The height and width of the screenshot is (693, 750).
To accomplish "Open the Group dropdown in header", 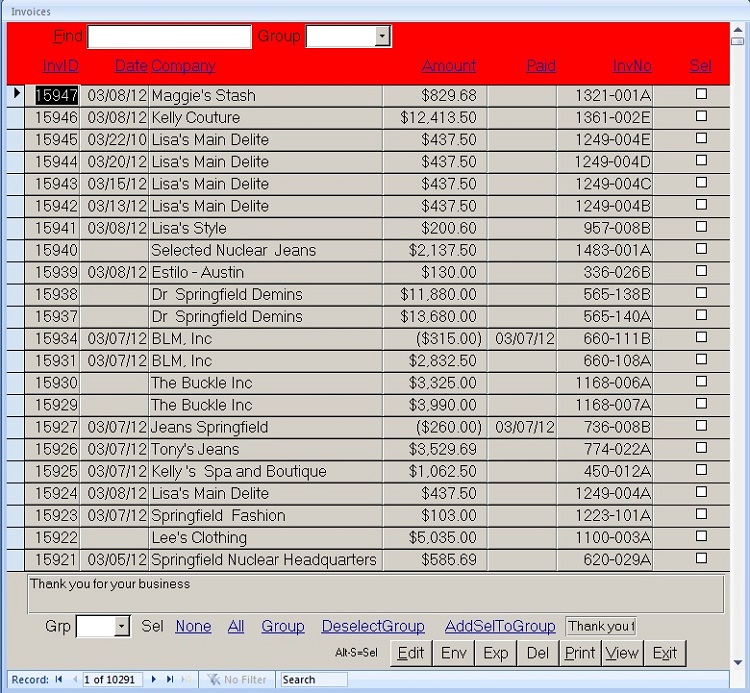I will (382, 37).
